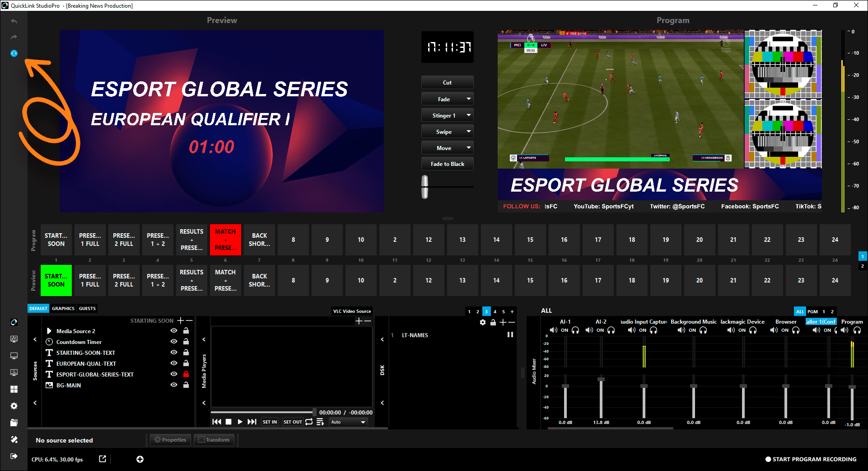
Task: Open the Move transition dropdown arrow
Action: 469,148
